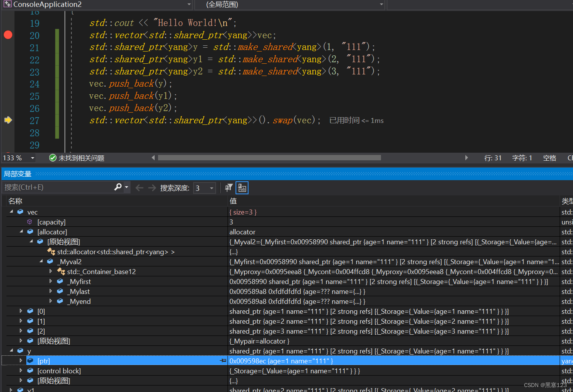Click the 搜索(Ctrl+E) search field
Screen dimensions: 573x392
(x=58, y=187)
